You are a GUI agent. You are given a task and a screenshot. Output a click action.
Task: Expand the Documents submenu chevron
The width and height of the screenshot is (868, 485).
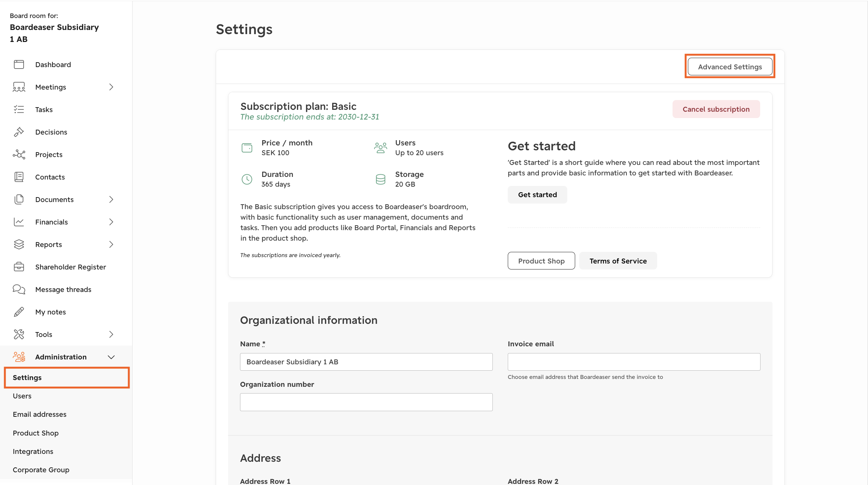pos(111,199)
